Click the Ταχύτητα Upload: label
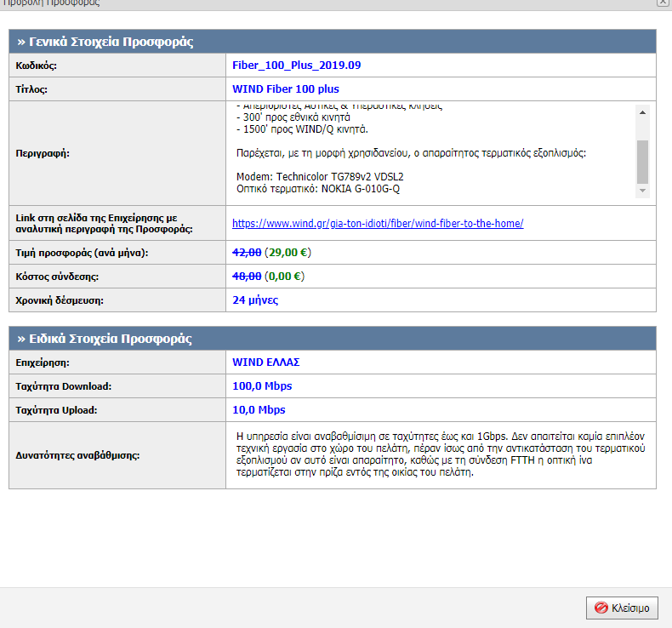Screen dimensions: 672x628 pos(57,410)
